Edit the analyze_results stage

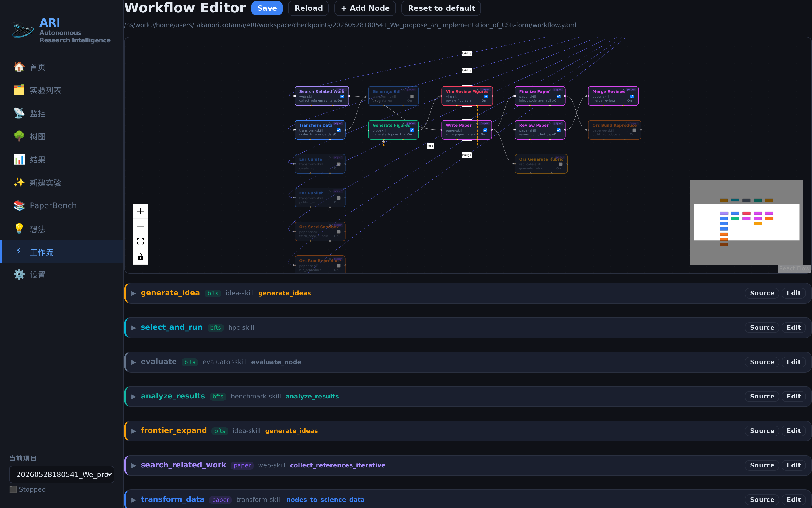(794, 397)
